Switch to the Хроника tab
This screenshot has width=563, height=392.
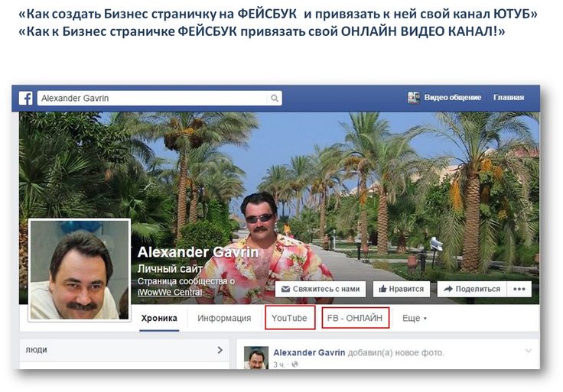click(159, 318)
